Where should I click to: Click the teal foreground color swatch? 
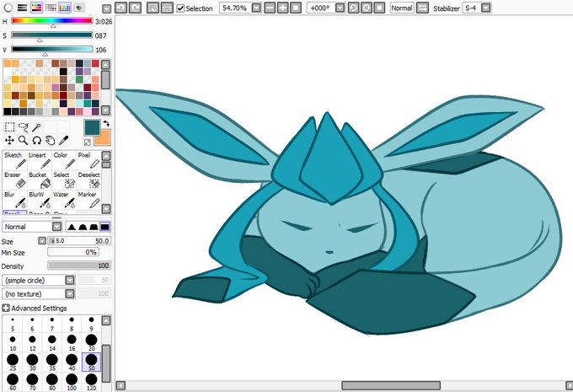(92, 127)
